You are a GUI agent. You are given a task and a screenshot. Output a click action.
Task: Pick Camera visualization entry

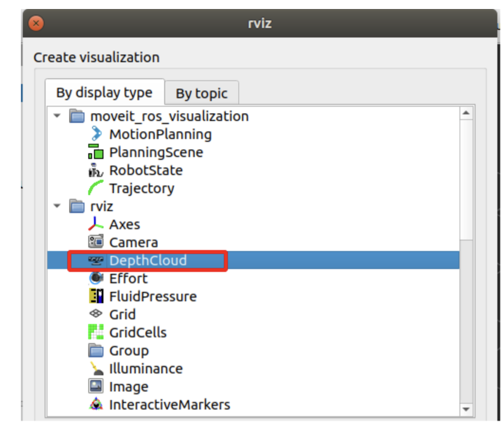point(134,242)
